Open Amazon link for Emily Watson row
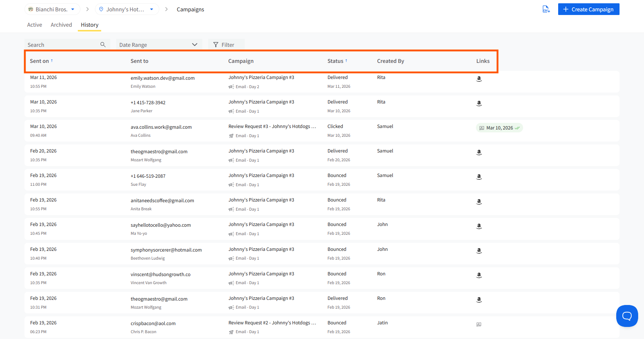 click(479, 79)
